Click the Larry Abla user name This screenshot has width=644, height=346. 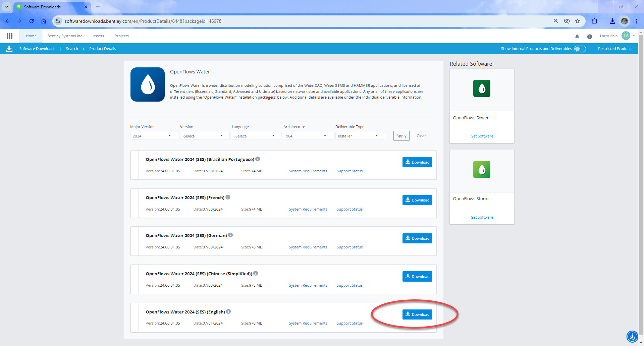pos(608,36)
